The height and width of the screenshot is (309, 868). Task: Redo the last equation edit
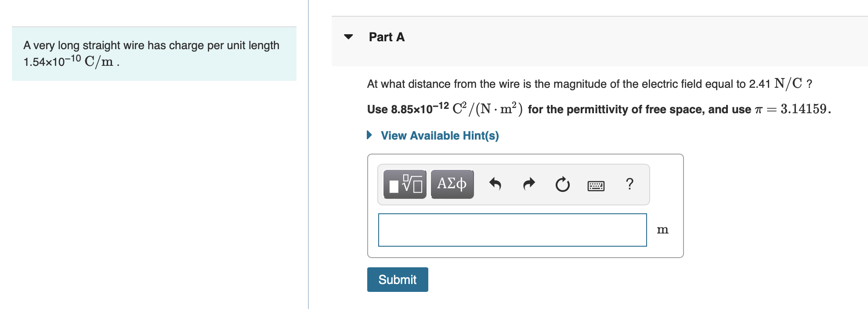point(528,184)
